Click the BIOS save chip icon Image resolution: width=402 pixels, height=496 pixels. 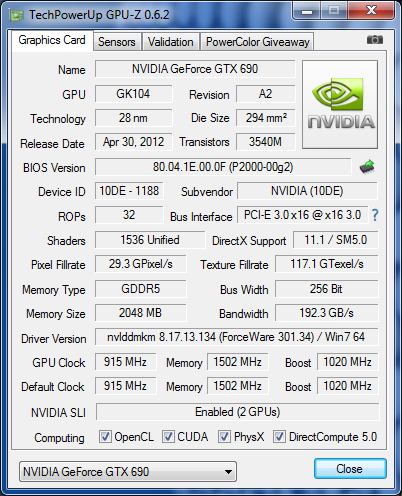[x=367, y=167]
